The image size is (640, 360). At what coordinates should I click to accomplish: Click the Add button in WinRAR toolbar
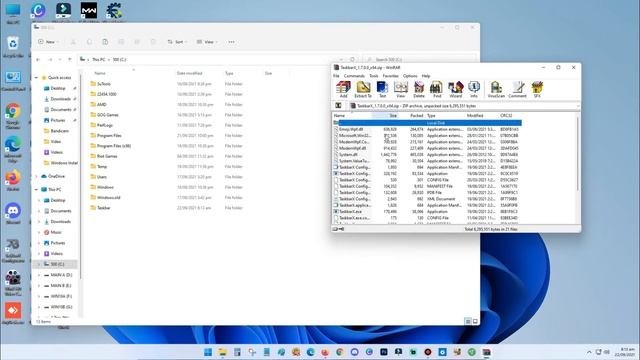(x=343, y=89)
